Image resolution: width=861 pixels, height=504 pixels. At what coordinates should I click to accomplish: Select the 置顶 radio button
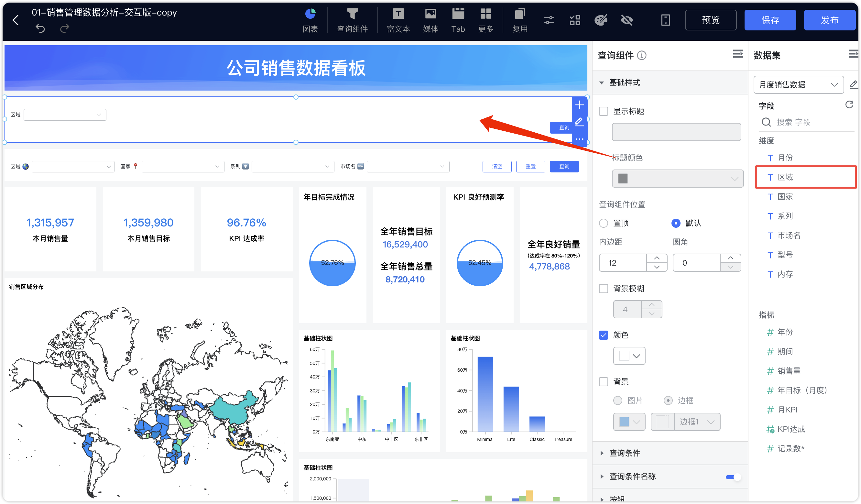(604, 223)
